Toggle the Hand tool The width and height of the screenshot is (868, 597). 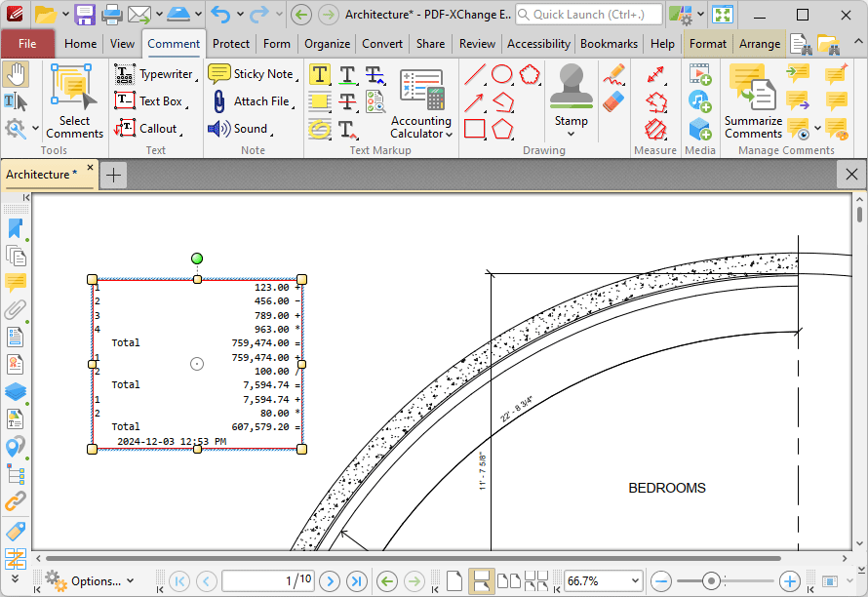click(16, 74)
